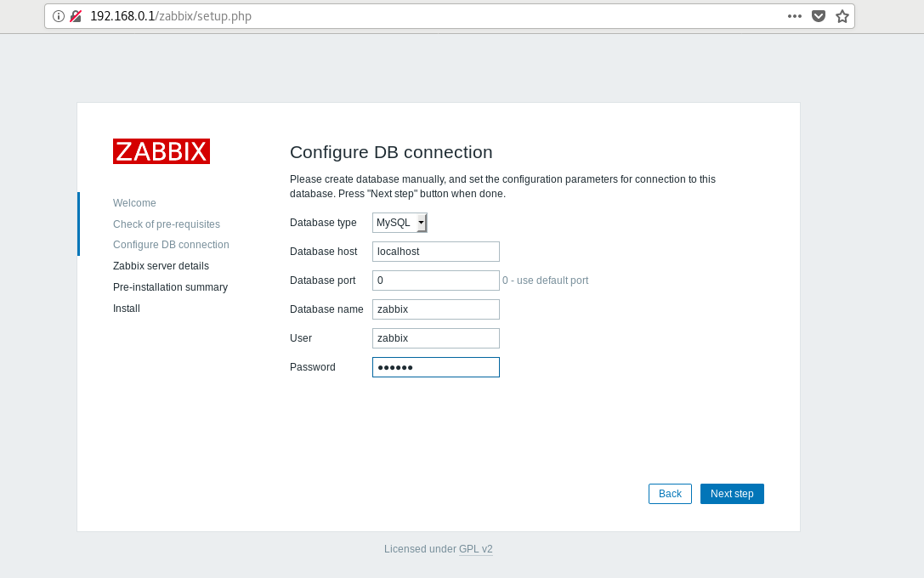Click the URL text in address bar
This screenshot has height=578, width=924.
pyautogui.click(x=171, y=16)
